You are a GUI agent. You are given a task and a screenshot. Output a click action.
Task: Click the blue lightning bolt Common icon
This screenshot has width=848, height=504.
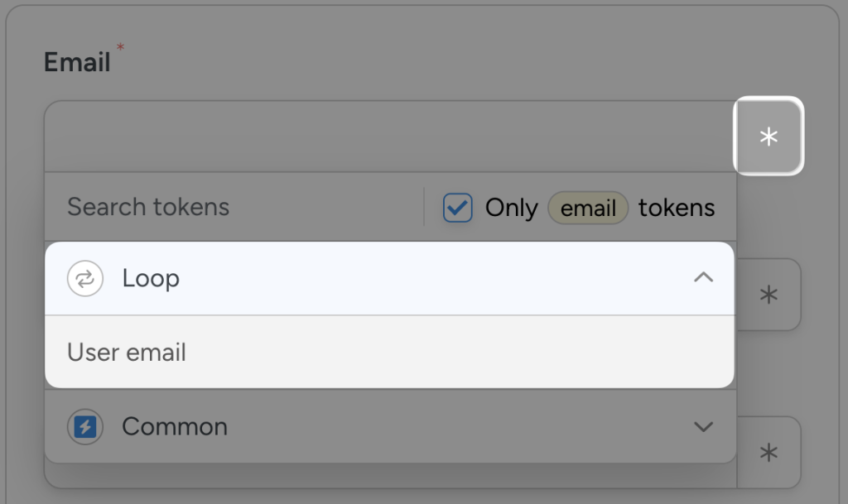pyautogui.click(x=85, y=427)
